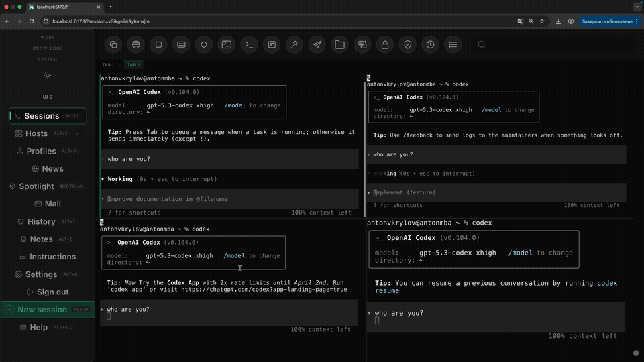Toggle the sun theme icon in sidebar
Viewport: 644px width, 362px height.
pos(48,76)
